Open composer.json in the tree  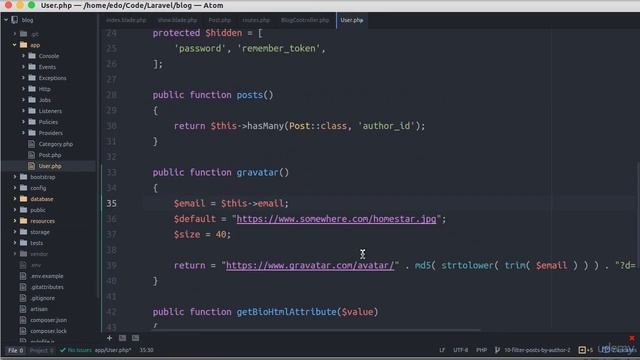[x=48, y=320]
